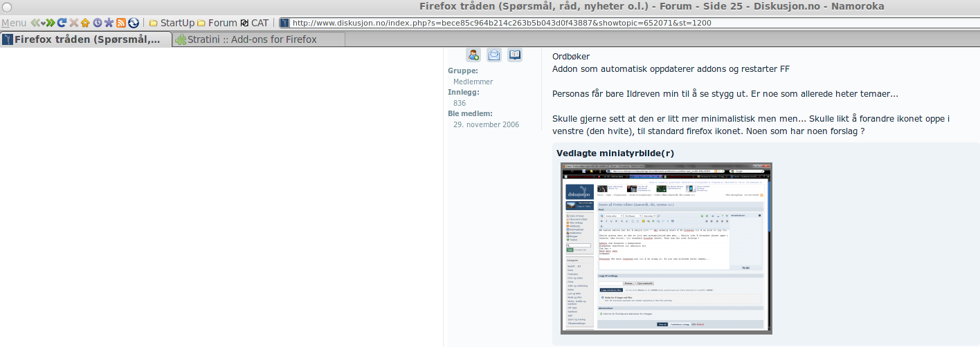This screenshot has width=980, height=347.
Task: Switch to Stratini Add-ons tab
Action: [x=259, y=39]
